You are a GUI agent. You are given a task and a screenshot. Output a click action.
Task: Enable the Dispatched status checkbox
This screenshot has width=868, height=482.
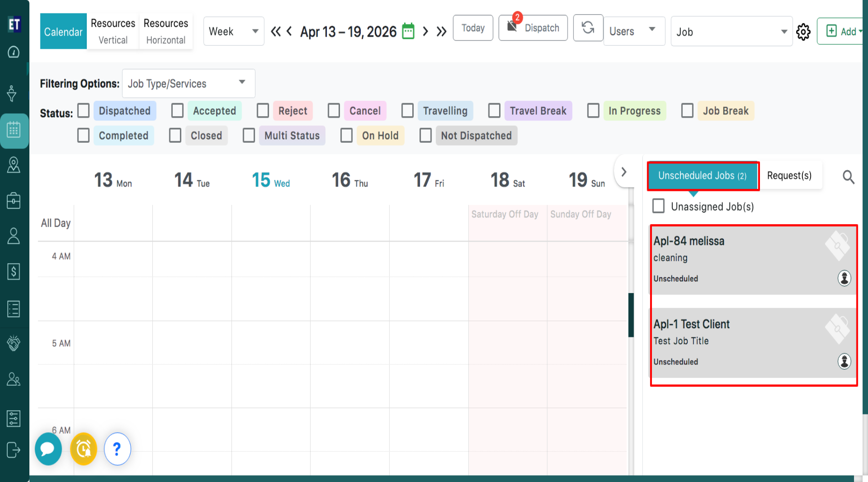(x=83, y=110)
